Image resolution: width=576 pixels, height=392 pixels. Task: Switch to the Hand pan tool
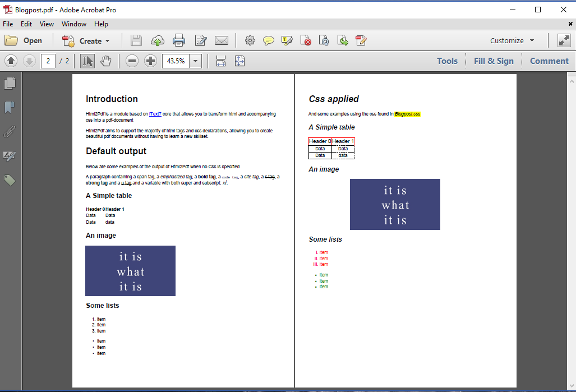[105, 61]
